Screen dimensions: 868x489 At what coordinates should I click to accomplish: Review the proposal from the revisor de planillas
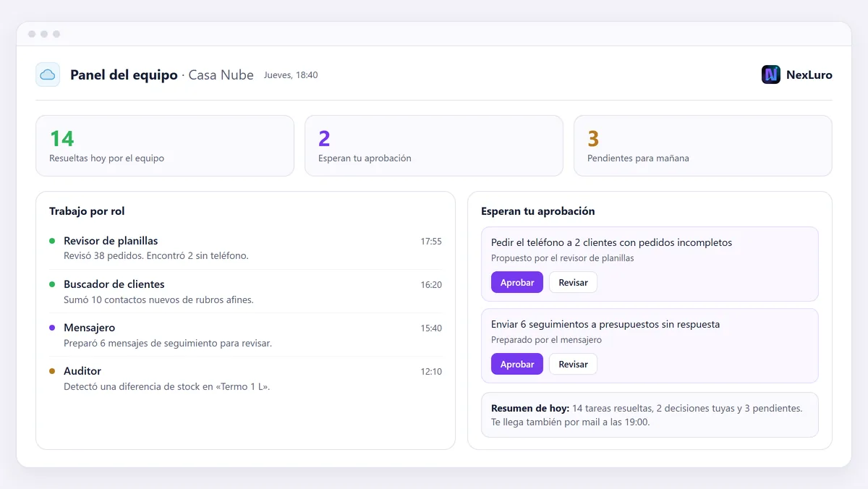coord(573,282)
